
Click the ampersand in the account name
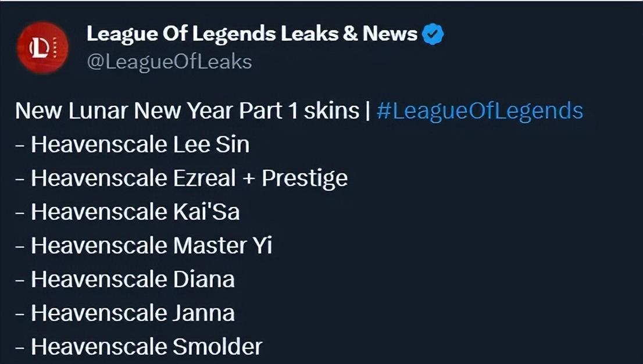(x=351, y=34)
